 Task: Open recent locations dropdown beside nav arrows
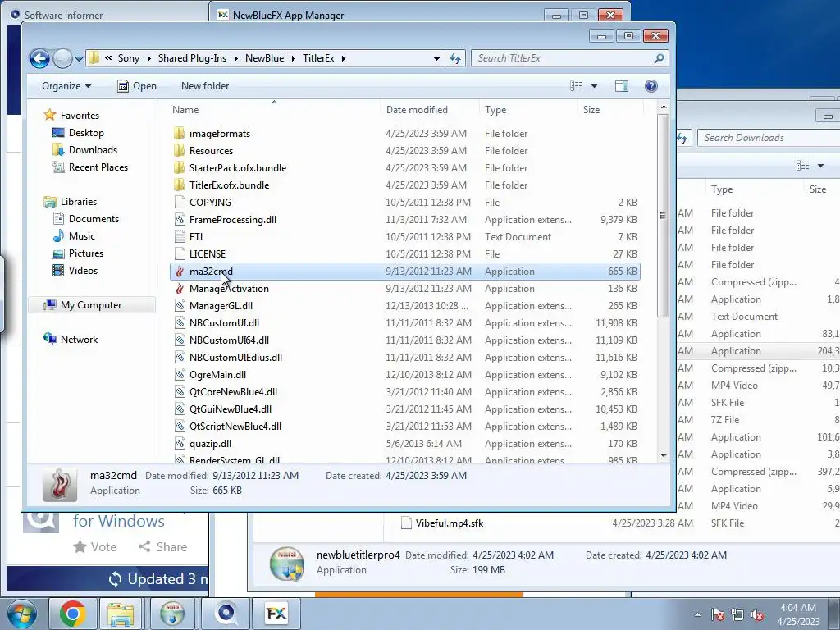pos(79,58)
